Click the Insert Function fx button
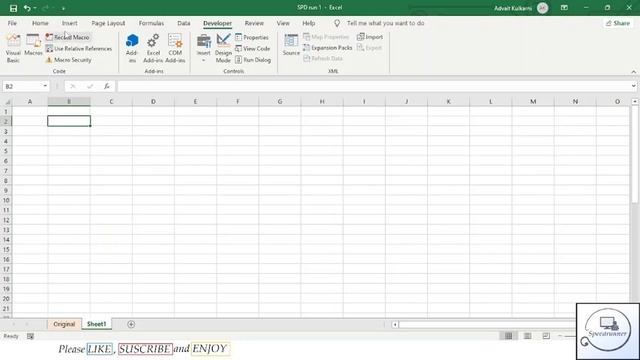 click(107, 86)
